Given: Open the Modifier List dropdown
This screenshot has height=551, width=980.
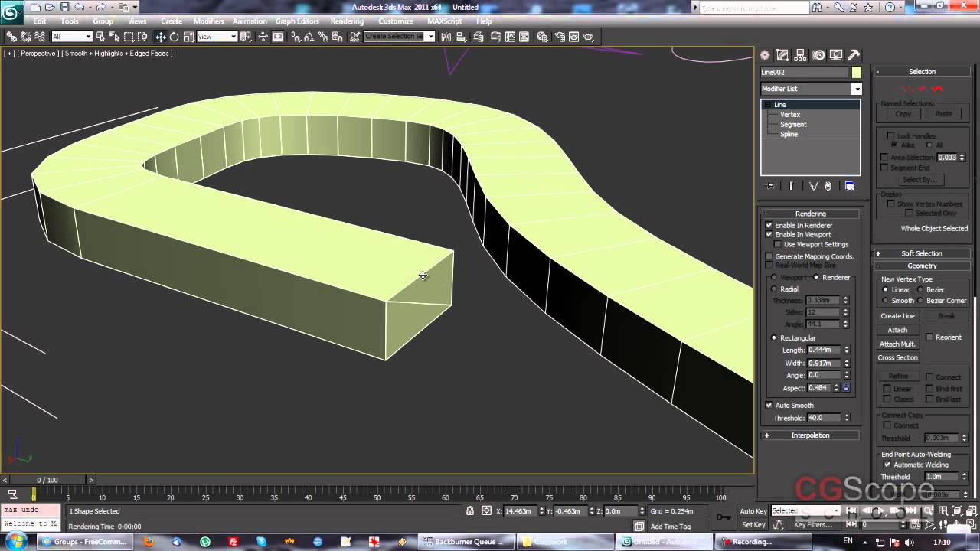Looking at the screenshot, I should pos(856,89).
